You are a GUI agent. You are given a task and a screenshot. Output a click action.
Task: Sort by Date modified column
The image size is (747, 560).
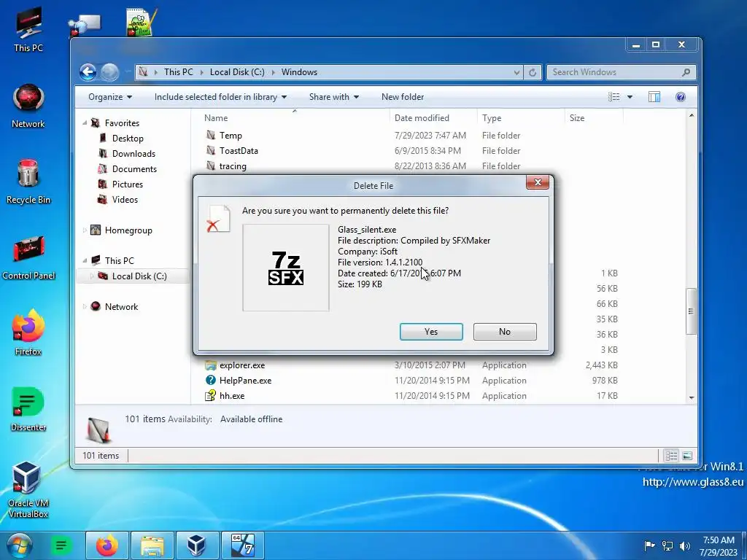(x=422, y=118)
